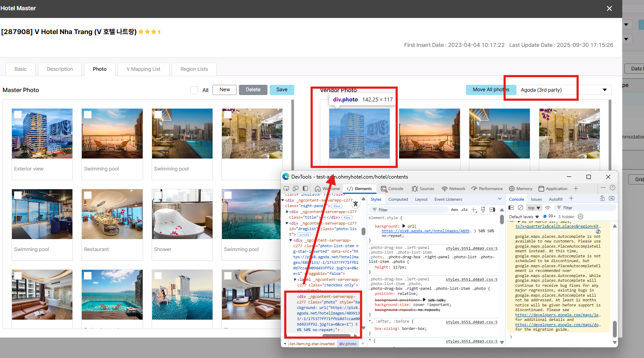This screenshot has height=358, width=644.
Task: Open the V.Mapping List tab
Action: click(x=144, y=69)
